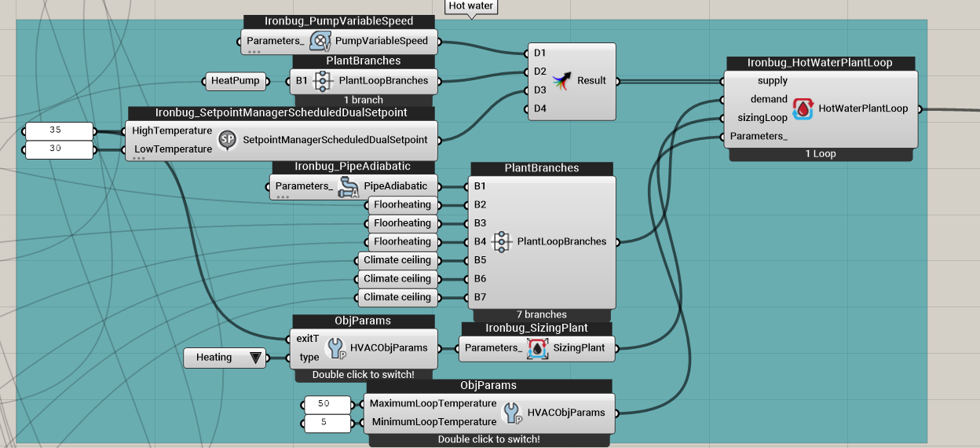Click the Parameters_ input on SizingPlant
Viewport: 980px width, 448px height.
(493, 348)
